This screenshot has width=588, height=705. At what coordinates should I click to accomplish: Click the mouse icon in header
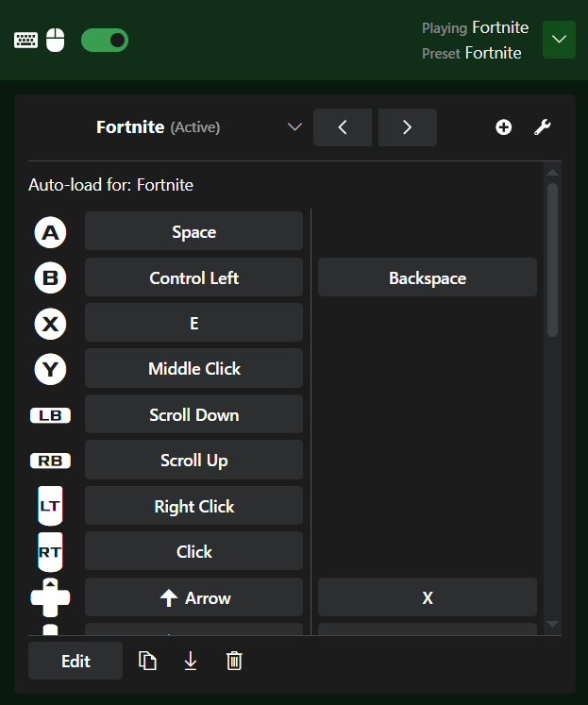[56, 40]
